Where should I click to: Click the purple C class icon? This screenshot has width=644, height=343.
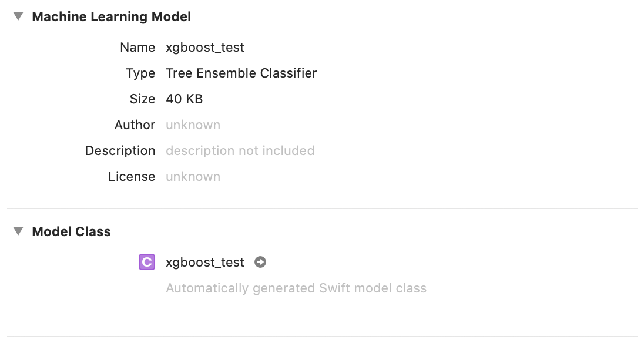147,262
